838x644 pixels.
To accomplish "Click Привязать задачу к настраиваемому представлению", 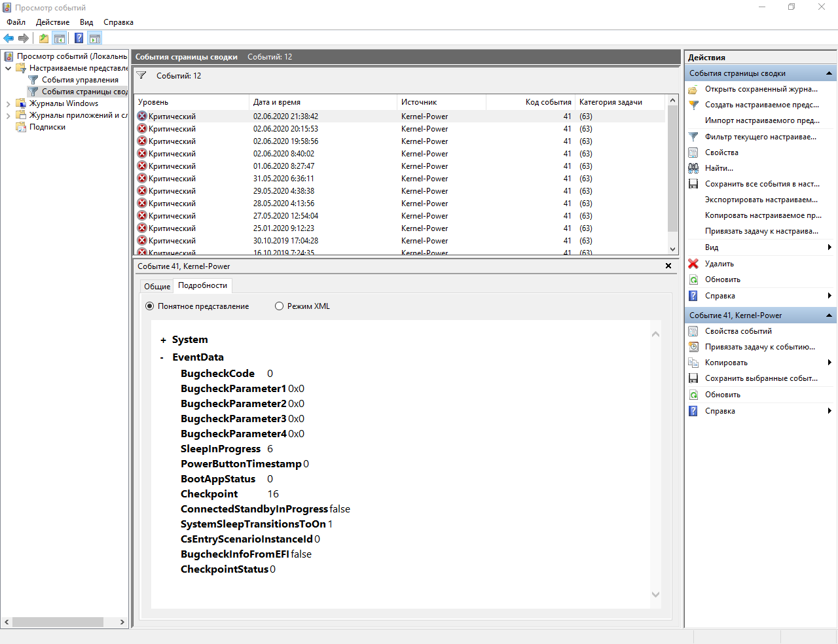I will click(762, 231).
